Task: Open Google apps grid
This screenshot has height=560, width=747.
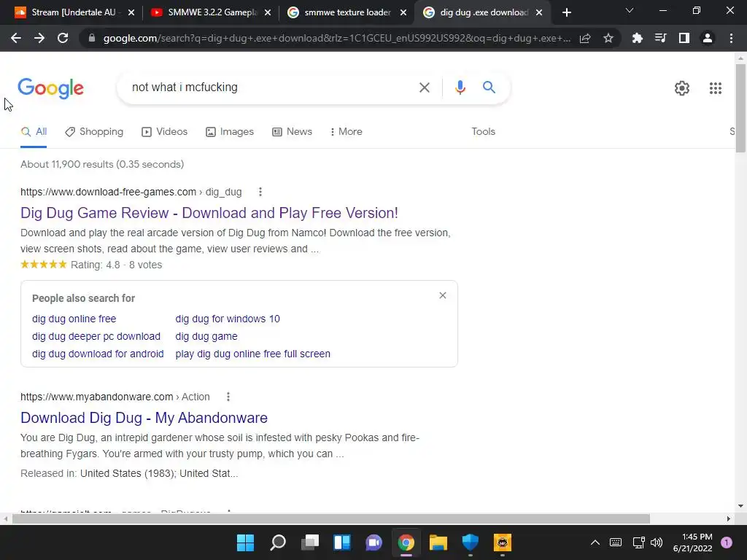Action: 715,88
